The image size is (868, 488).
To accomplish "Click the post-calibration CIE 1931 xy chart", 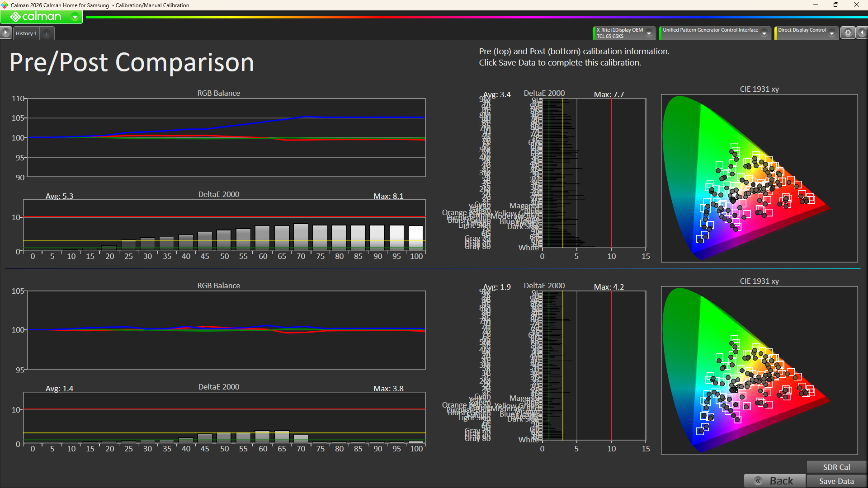I will (x=759, y=371).
